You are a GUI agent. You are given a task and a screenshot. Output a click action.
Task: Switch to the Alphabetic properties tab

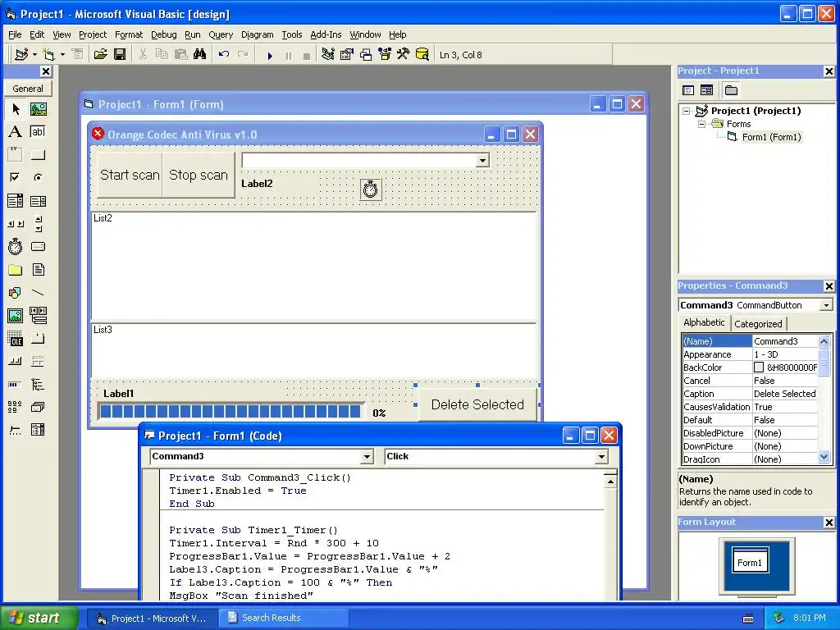[704, 322]
